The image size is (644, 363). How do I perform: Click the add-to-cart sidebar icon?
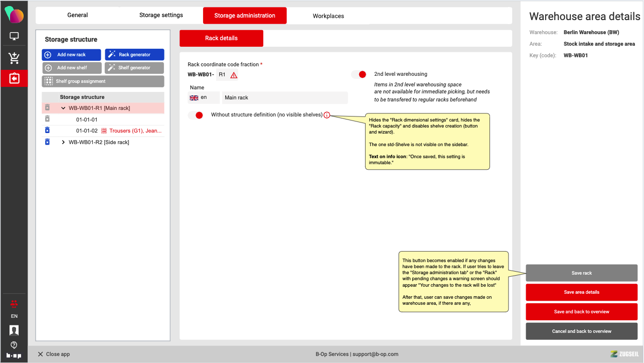[x=14, y=58]
